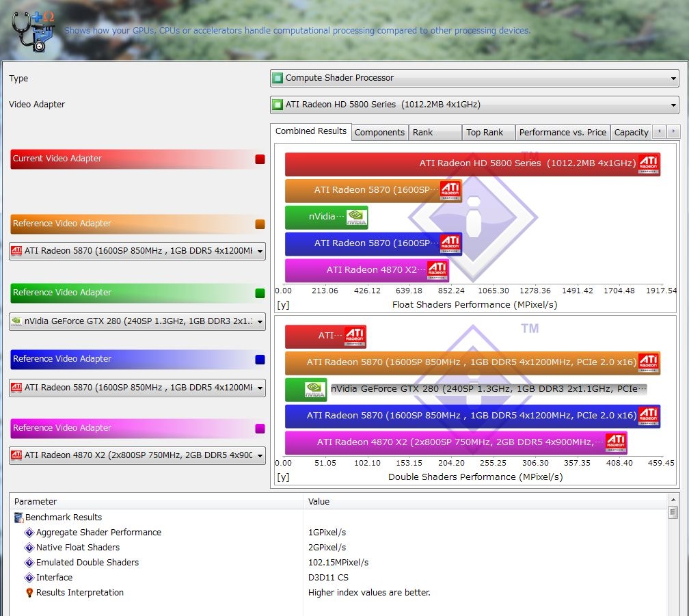The image size is (689, 616).
Task: Select the Benchmark Results tree row
Action: (338, 518)
